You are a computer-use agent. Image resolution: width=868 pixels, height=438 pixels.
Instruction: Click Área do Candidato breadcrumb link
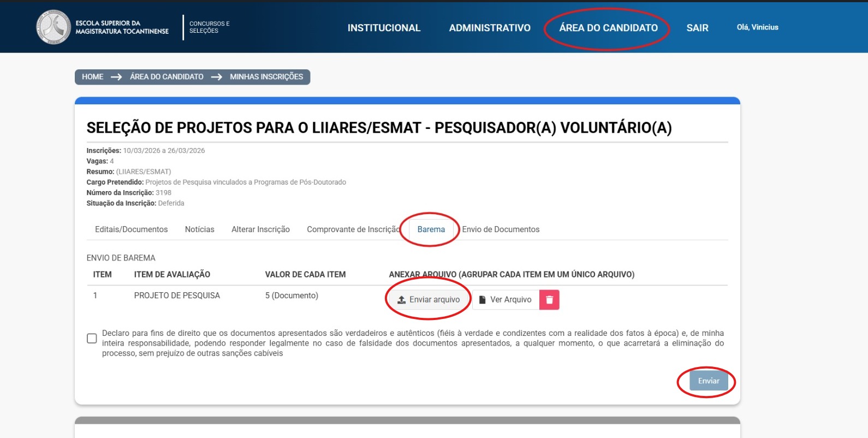tap(167, 77)
